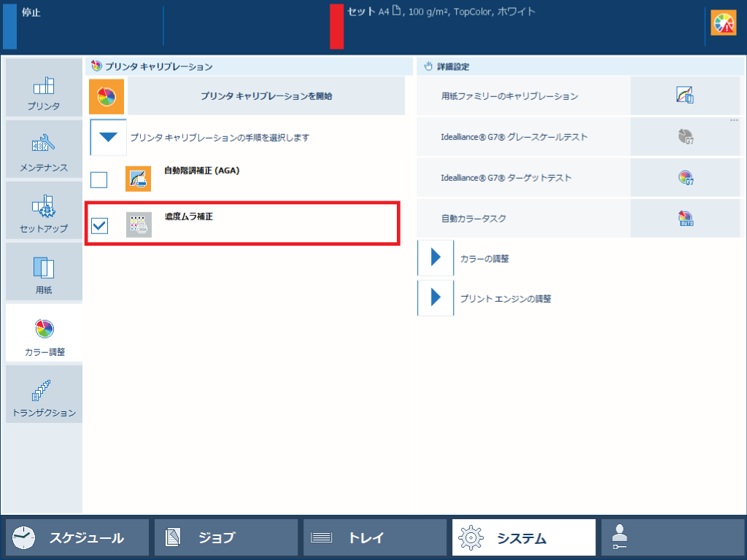Viewport: 747px width, 560px height.
Task: Open the セットアップ sidebar tab
Action: pyautogui.click(x=44, y=211)
